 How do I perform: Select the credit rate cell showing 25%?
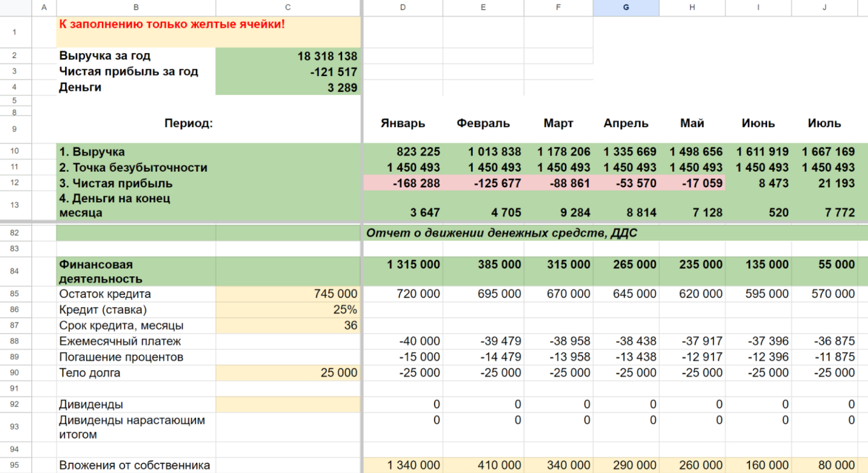pyautogui.click(x=288, y=310)
